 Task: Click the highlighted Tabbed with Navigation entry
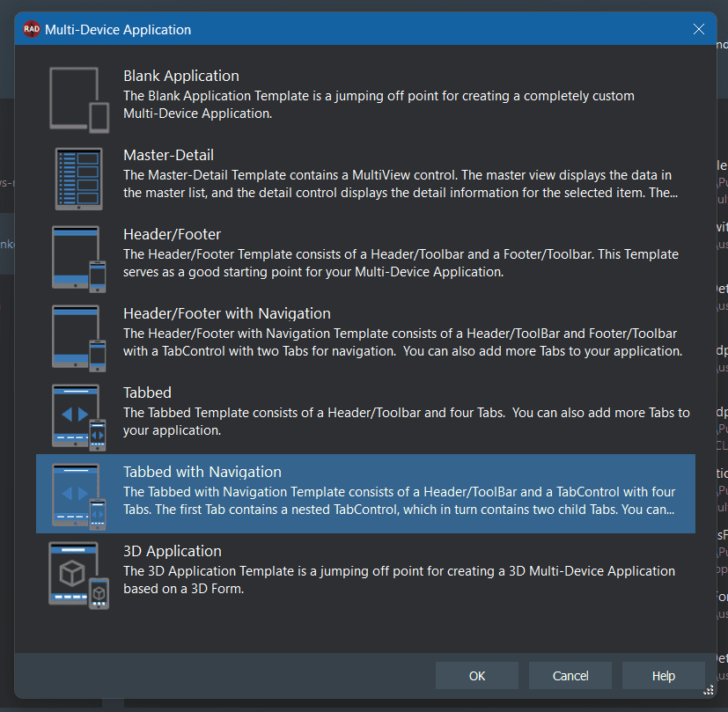pos(352,495)
